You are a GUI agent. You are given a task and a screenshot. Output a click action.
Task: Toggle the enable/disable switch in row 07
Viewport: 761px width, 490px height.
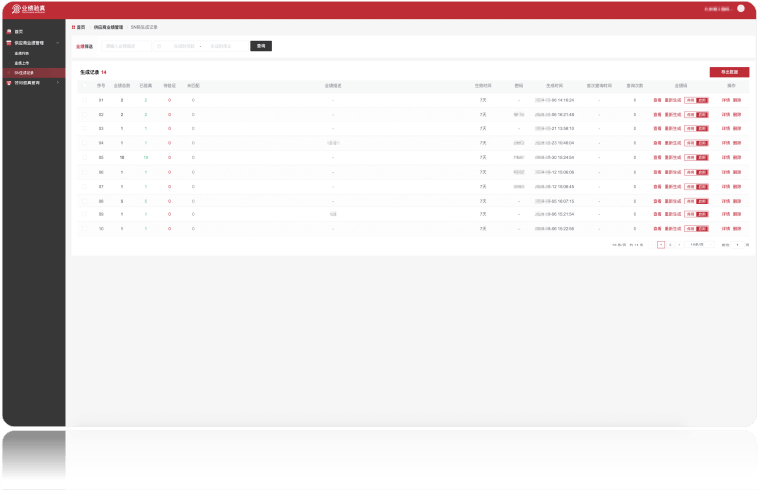pyautogui.click(x=696, y=187)
